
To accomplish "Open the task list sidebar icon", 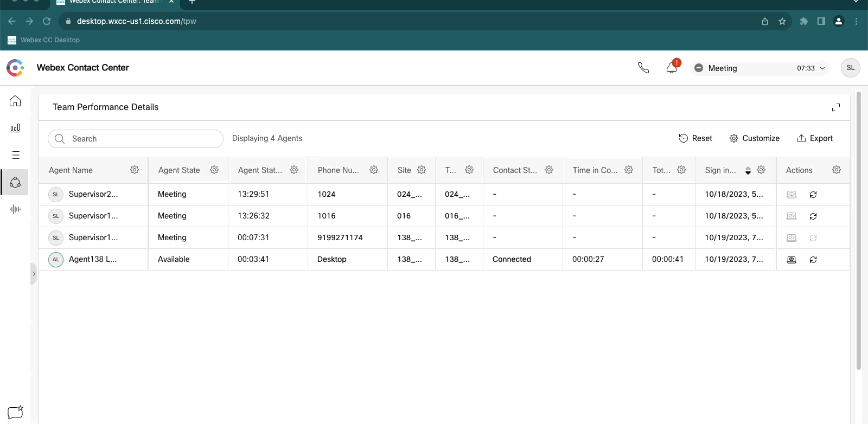I will coord(15,155).
